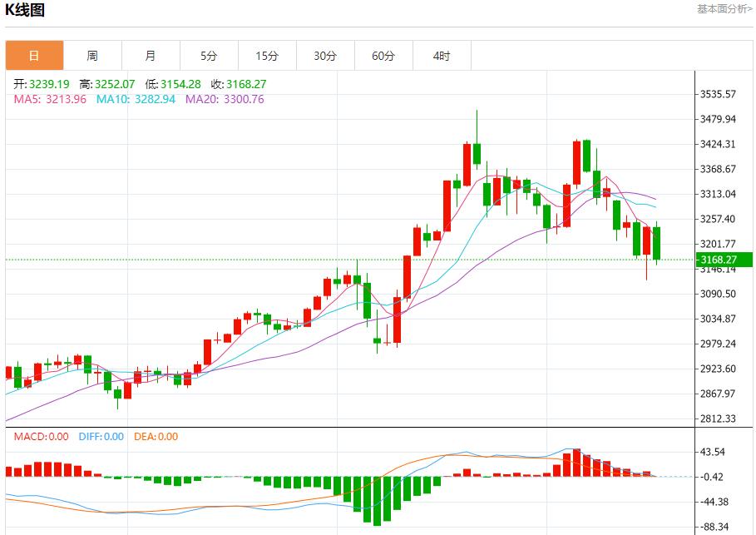Select the 30分 timeframe tab
This screenshot has height=535, width=756.
click(325, 56)
